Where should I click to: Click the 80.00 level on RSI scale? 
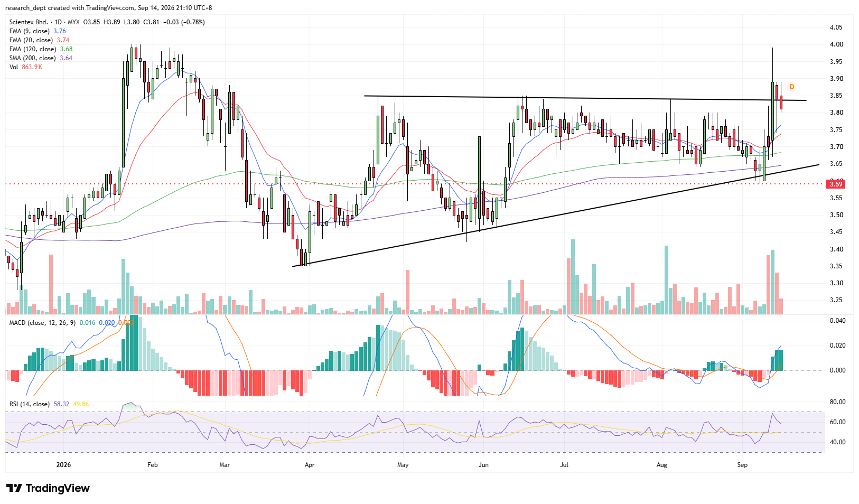pyautogui.click(x=838, y=402)
